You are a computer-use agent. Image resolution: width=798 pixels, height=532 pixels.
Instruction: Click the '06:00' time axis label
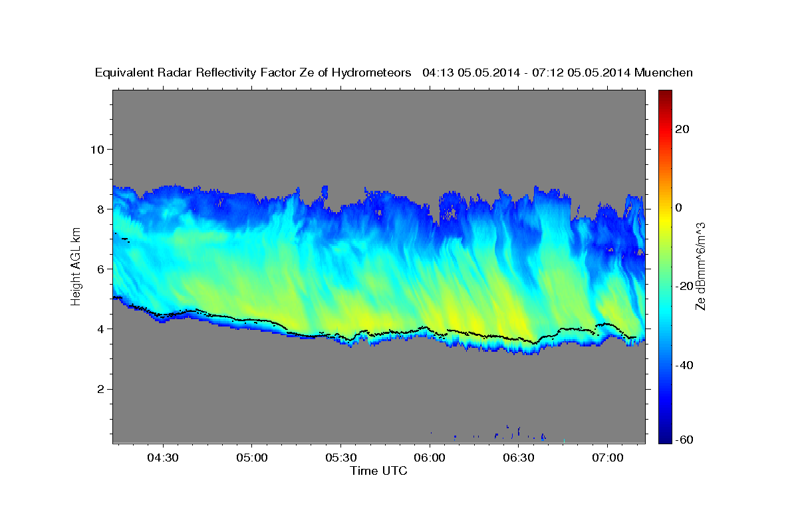click(x=430, y=458)
